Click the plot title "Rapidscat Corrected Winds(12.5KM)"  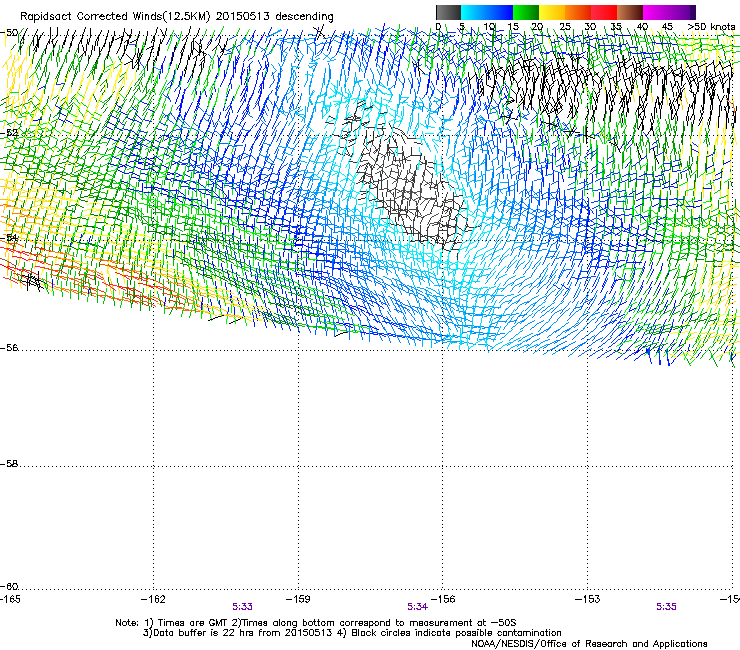[x=115, y=17]
